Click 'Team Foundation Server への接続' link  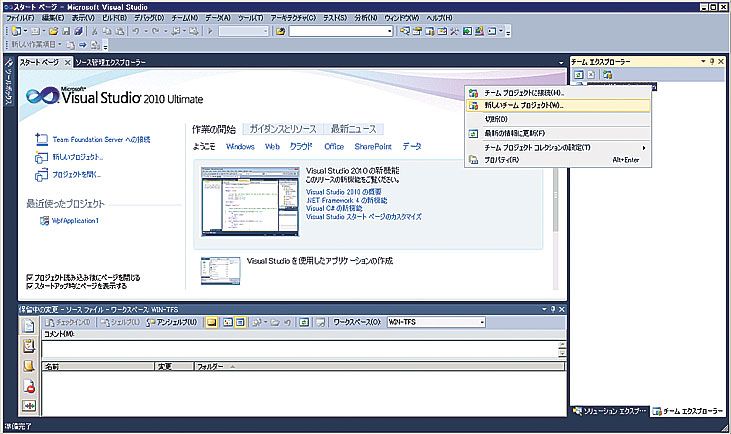(x=101, y=139)
